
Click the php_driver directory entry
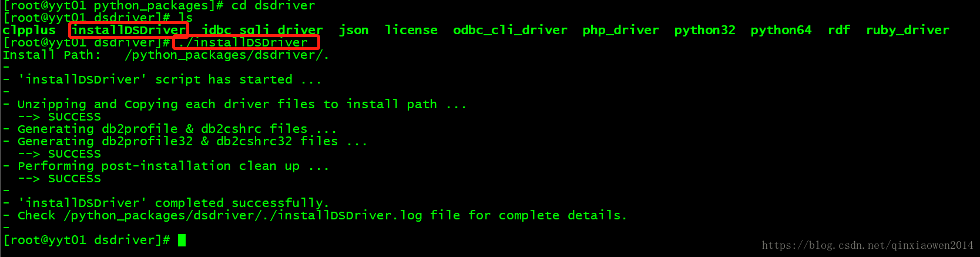click(x=621, y=30)
